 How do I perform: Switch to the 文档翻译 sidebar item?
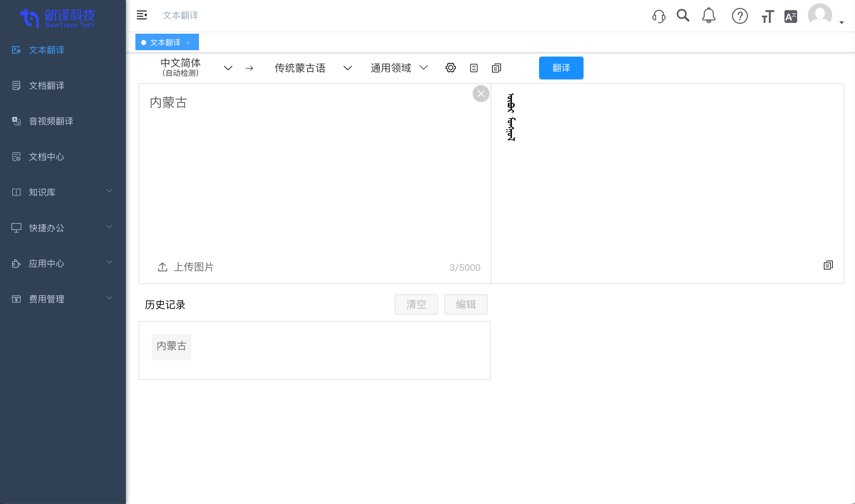point(46,85)
